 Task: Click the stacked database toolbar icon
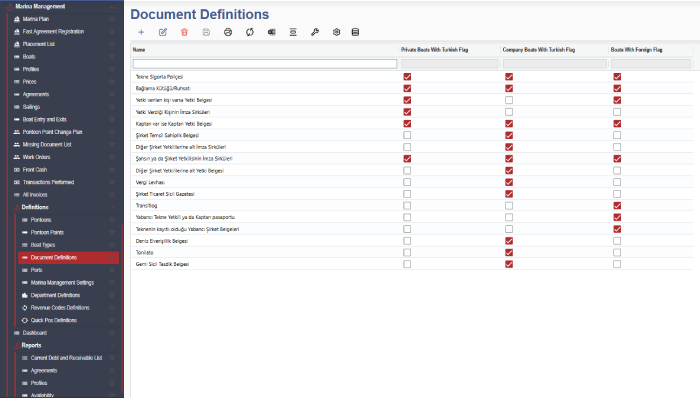355,32
